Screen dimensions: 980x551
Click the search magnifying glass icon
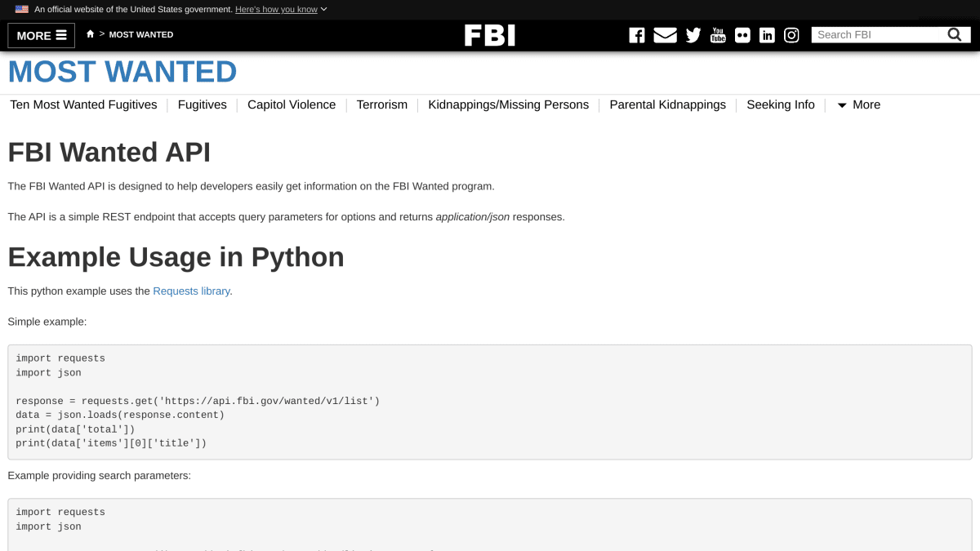pos(955,34)
